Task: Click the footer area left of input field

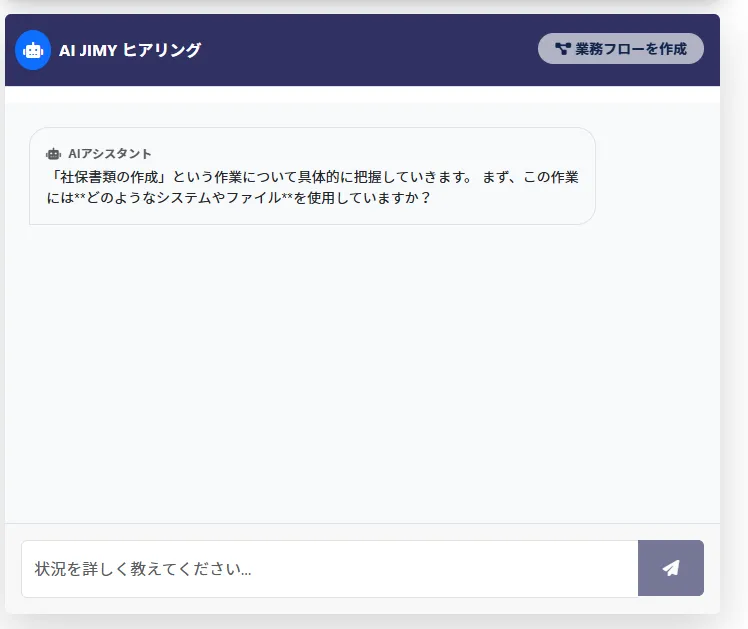Action: [x=12, y=569]
